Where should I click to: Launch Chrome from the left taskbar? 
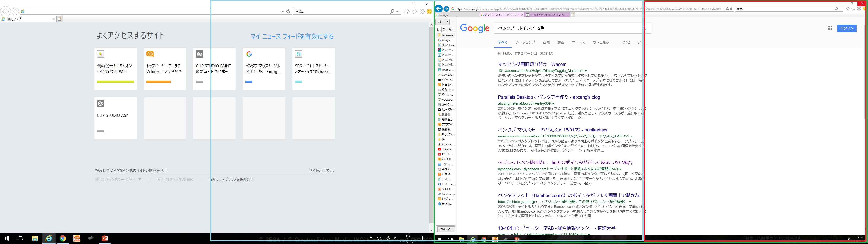click(x=63, y=238)
